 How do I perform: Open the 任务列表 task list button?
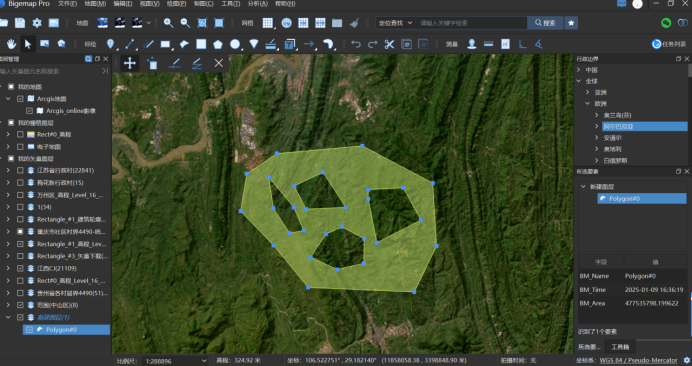(x=669, y=44)
